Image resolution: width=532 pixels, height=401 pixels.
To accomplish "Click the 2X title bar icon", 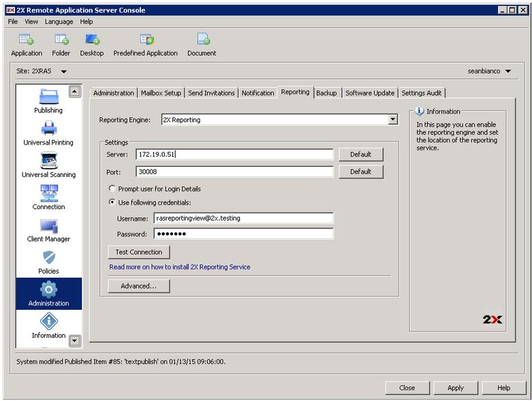I will 10,10.
